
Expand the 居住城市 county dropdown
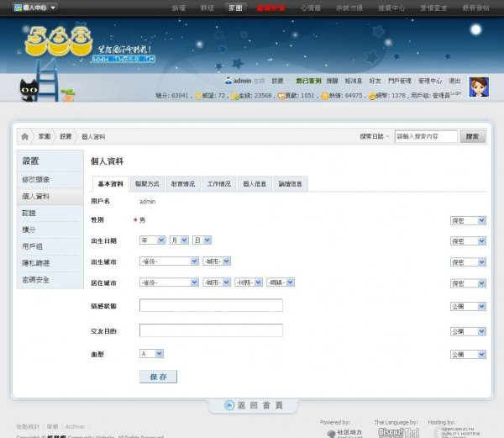[x=249, y=282]
